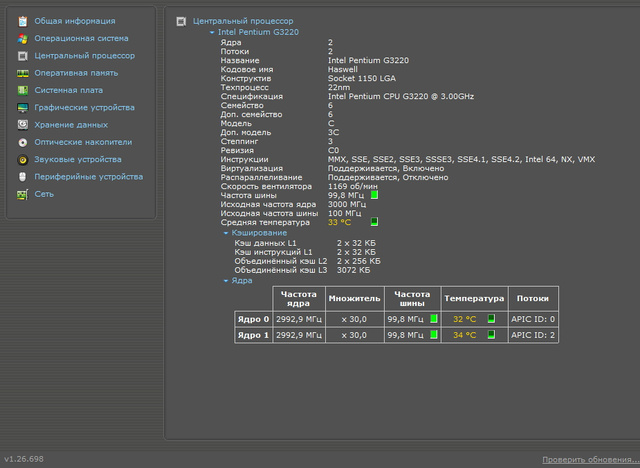Open Операционная система section
Viewport: 640px width, 468px height.
pos(81,38)
